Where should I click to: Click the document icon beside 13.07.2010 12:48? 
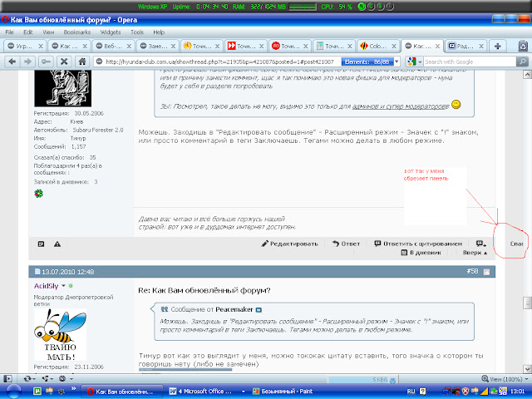click(x=37, y=272)
